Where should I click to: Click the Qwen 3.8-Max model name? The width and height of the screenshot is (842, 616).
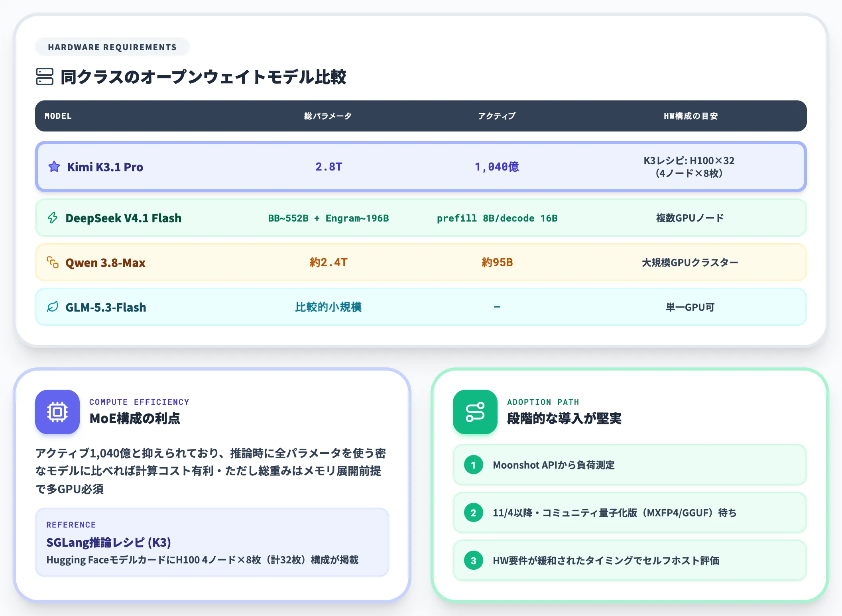click(105, 263)
